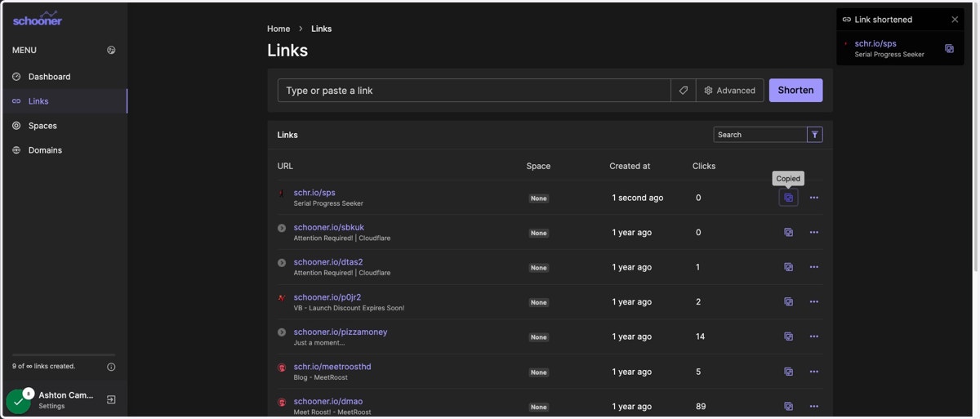Screen dimensions: 980x419
Task: Copy the schooner.io/sbkuk link
Action: (x=788, y=232)
